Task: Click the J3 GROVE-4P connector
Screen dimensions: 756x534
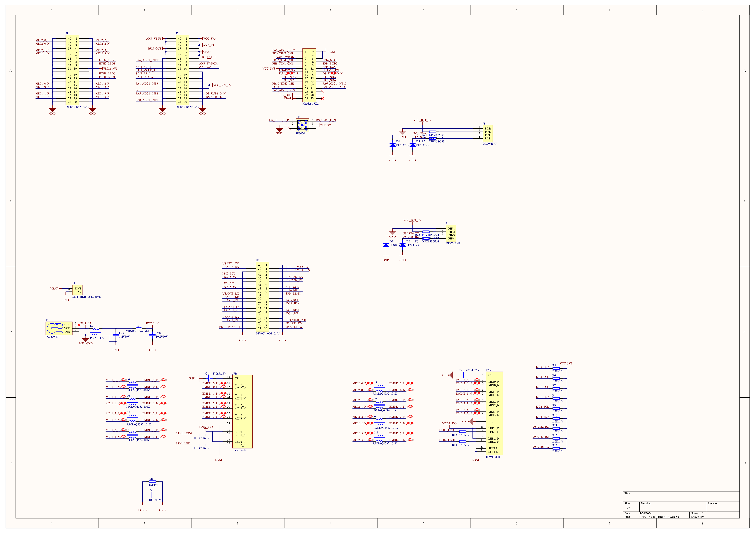Action: tap(488, 133)
